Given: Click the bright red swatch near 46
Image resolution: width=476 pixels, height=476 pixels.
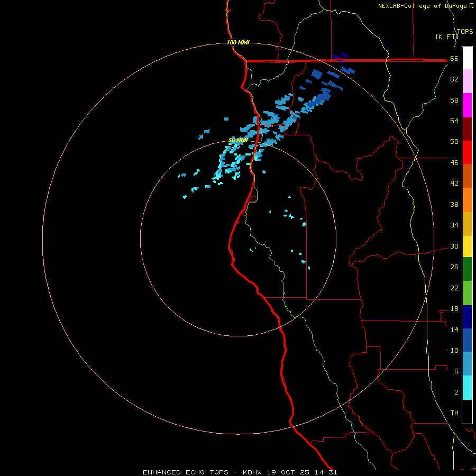Looking at the screenshot, I should coord(467,152).
